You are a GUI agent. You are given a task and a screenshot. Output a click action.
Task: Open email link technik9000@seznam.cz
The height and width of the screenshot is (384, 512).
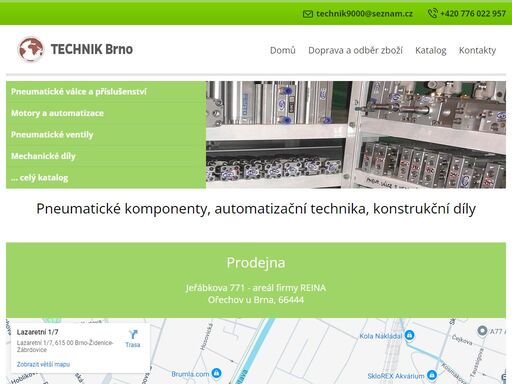coord(364,14)
